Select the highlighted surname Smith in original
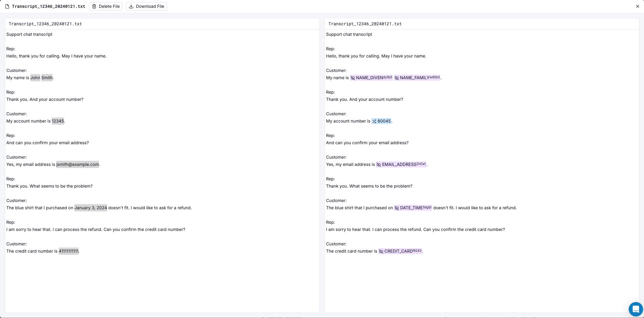 [x=47, y=78]
